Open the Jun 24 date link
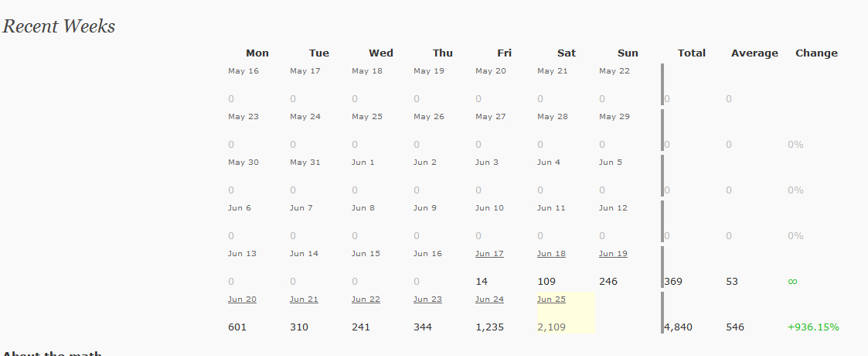Image resolution: width=868 pixels, height=356 pixels. (x=489, y=299)
